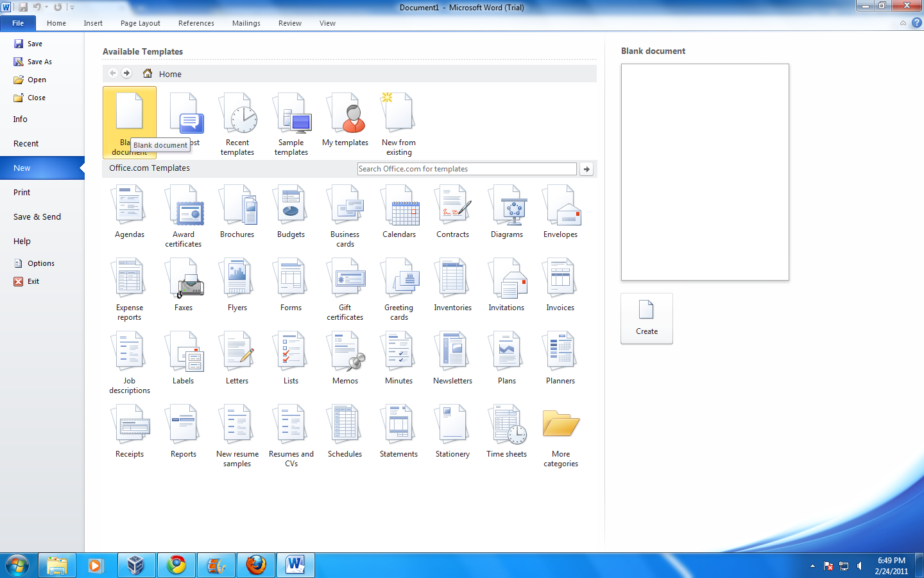Open the Brochures template category
The height and width of the screenshot is (578, 924).
(237, 211)
